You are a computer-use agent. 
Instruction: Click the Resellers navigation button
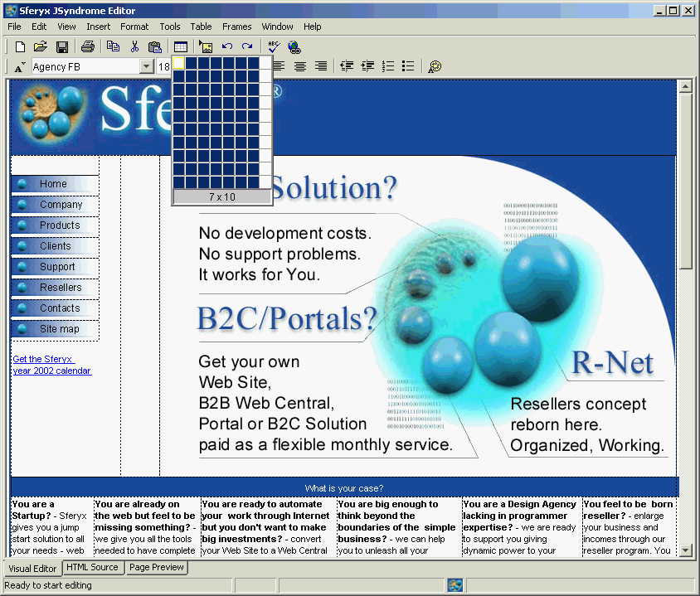coord(55,288)
